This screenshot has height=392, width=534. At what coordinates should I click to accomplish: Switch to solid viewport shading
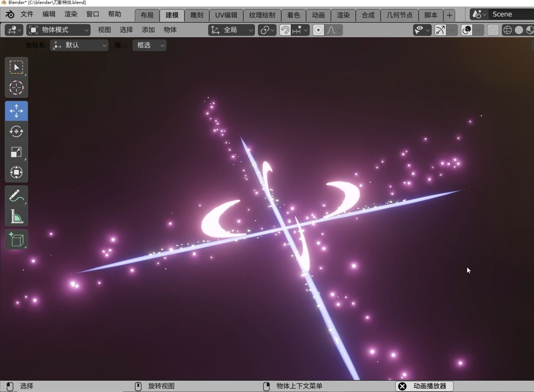[x=519, y=30]
